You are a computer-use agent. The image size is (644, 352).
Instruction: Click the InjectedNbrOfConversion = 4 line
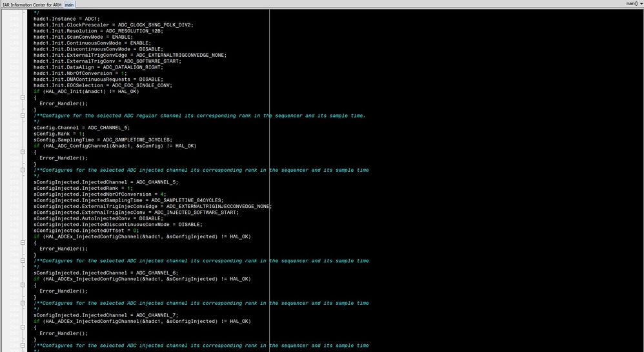(x=100, y=194)
